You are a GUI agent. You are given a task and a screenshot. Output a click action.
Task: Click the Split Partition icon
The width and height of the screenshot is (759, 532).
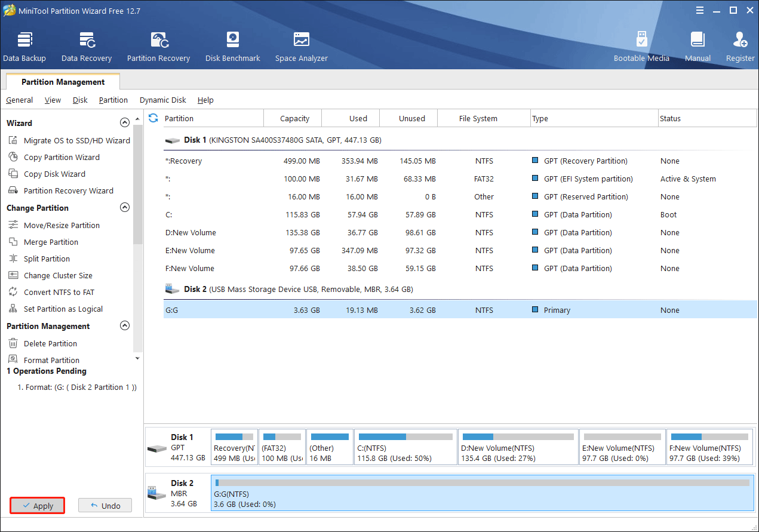click(13, 259)
